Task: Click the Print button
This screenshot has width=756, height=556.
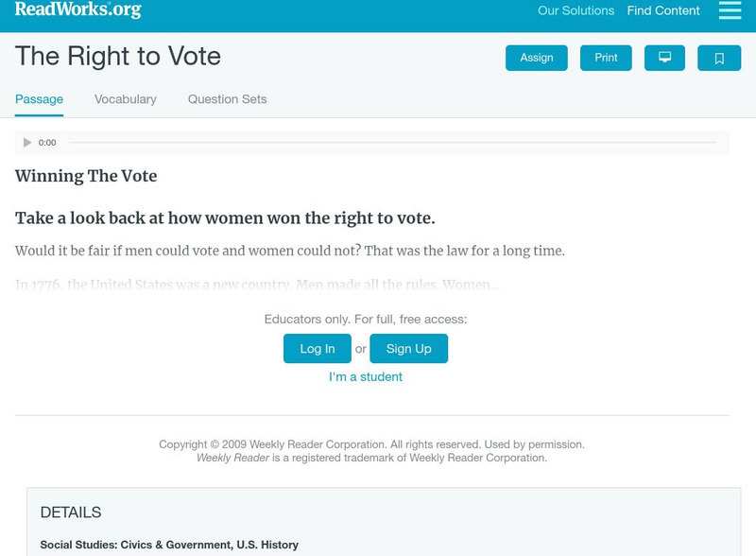Action: pyautogui.click(x=606, y=58)
